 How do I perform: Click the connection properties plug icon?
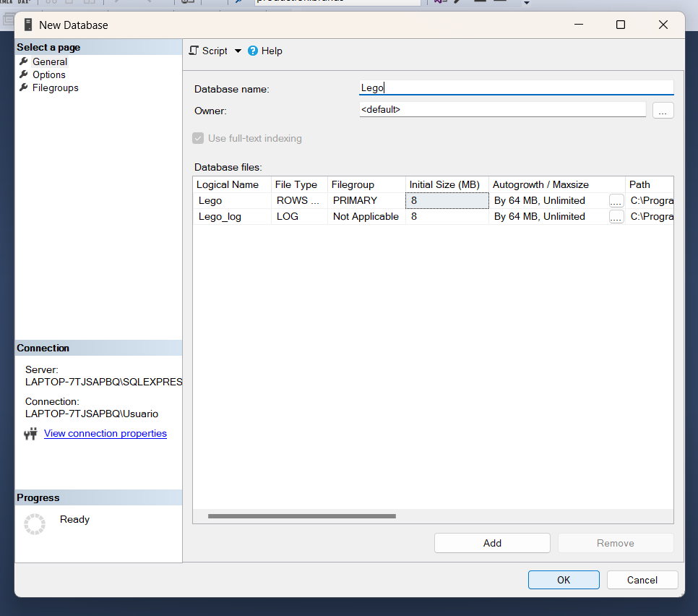pyautogui.click(x=30, y=434)
